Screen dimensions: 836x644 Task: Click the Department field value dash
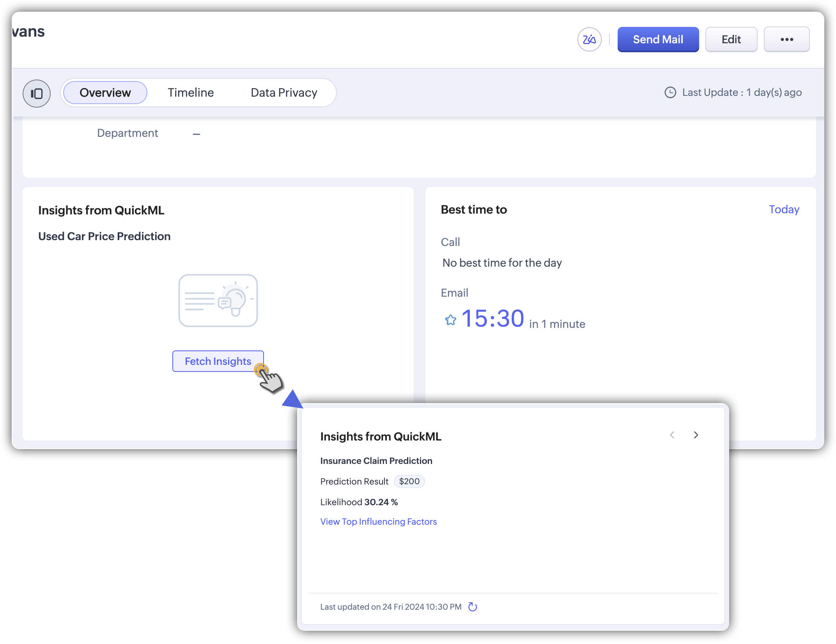click(196, 134)
